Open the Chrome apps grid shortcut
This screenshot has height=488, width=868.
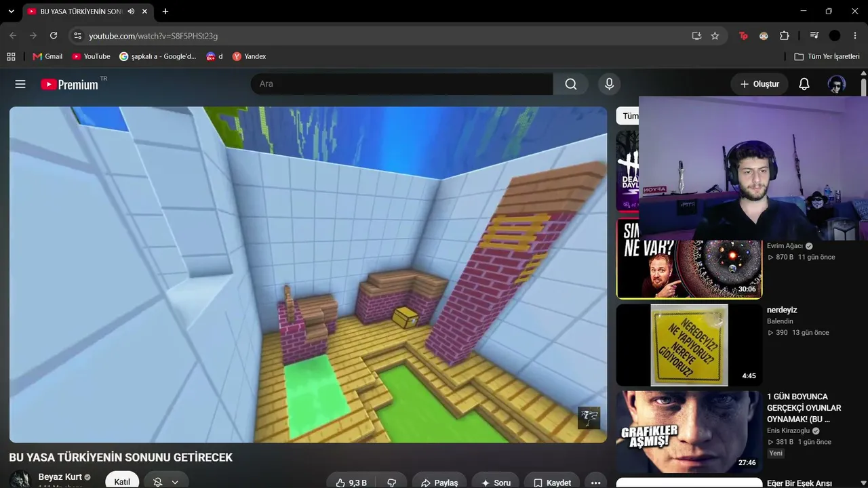click(x=11, y=56)
